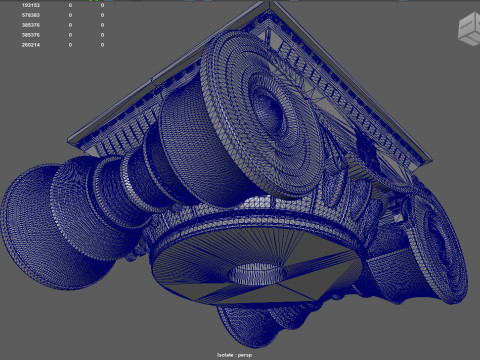The height and width of the screenshot is (360, 480).
Task: Click the poly count value 578383
Action: tap(31, 15)
